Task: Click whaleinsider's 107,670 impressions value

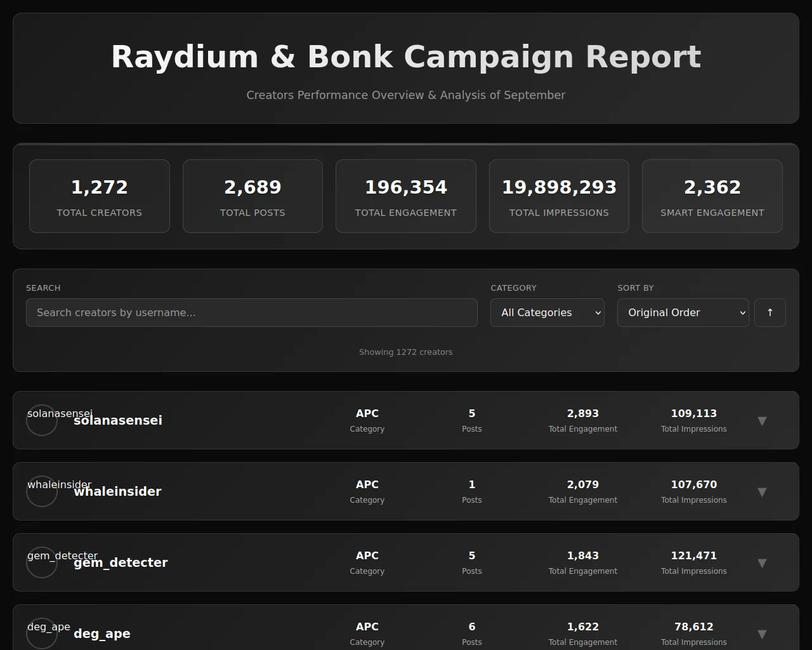Action: (694, 484)
